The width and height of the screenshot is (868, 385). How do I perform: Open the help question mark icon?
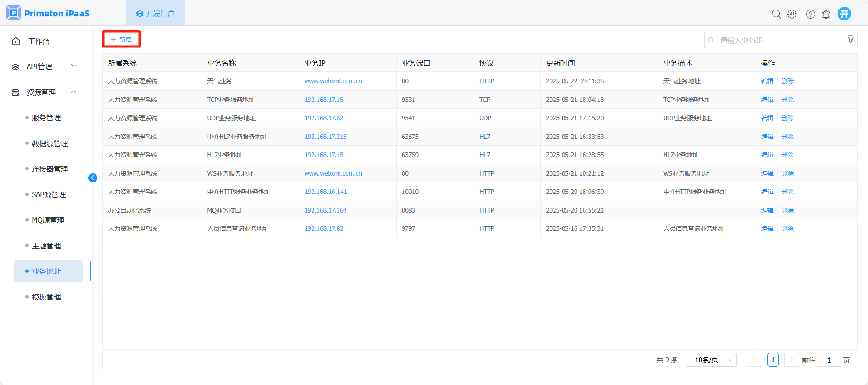coord(810,14)
